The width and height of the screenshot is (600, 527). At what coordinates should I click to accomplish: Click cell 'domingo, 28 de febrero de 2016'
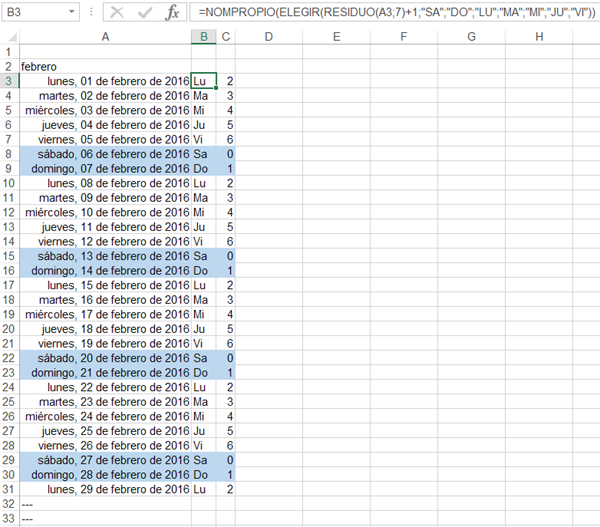tap(105, 475)
